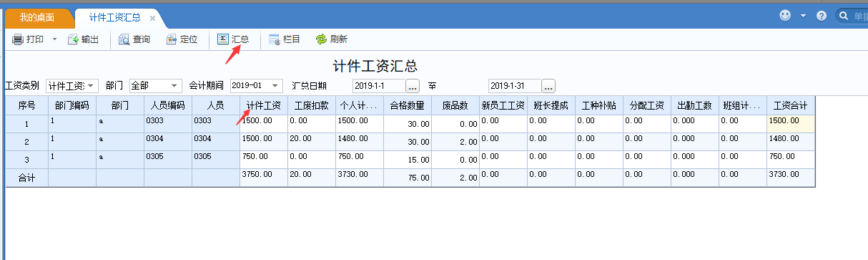The height and width of the screenshot is (260, 868).
Task: Click the 合格数量 column header
Action: point(408,105)
